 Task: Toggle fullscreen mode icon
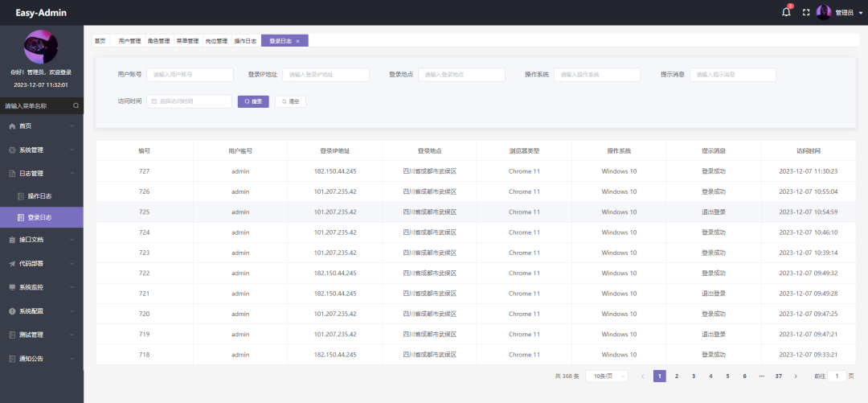click(806, 12)
